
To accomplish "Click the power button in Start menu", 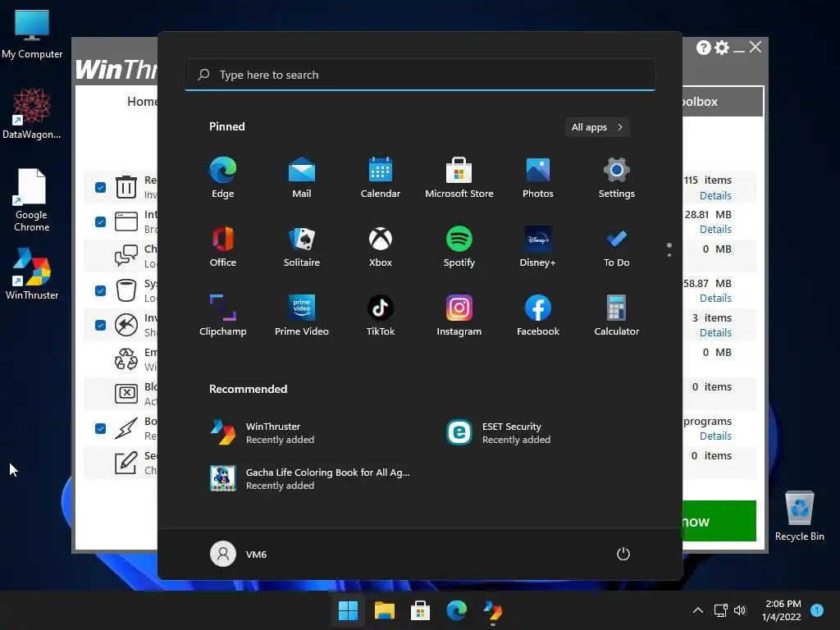I will pos(623,554).
